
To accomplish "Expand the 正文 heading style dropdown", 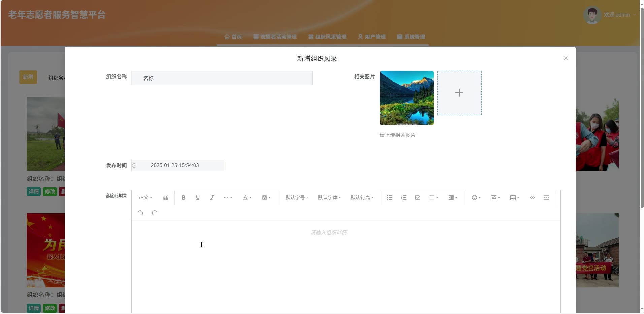I will pos(146,198).
